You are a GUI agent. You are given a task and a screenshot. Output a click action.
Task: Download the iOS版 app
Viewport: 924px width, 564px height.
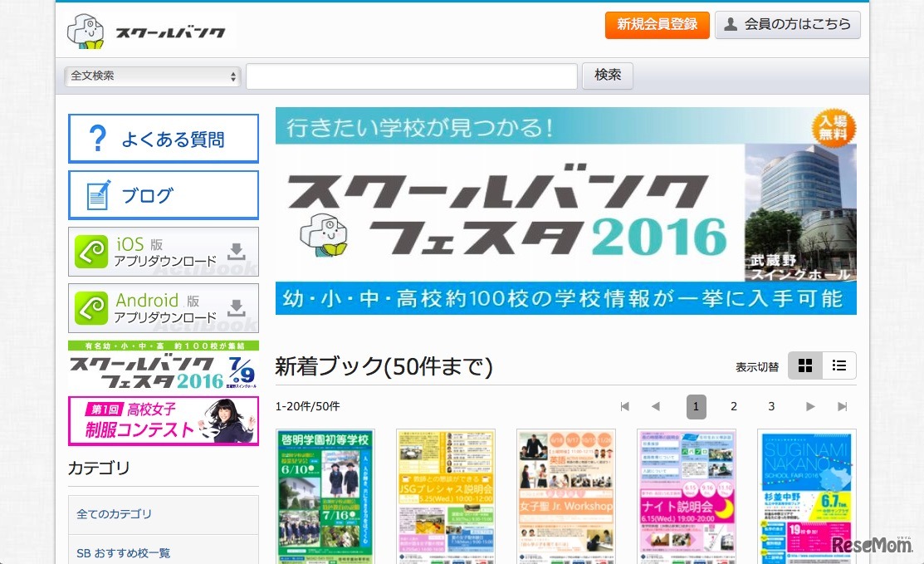pos(163,251)
